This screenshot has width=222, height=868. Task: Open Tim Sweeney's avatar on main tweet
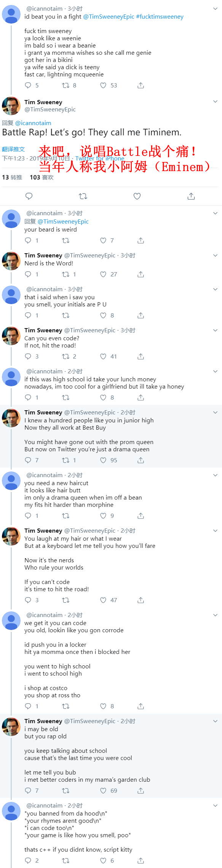11,106
